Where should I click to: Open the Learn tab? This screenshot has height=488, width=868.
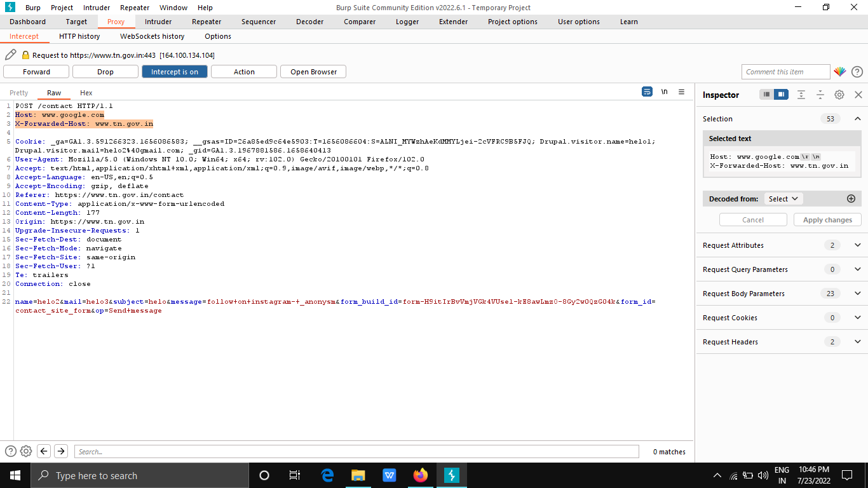pyautogui.click(x=629, y=22)
